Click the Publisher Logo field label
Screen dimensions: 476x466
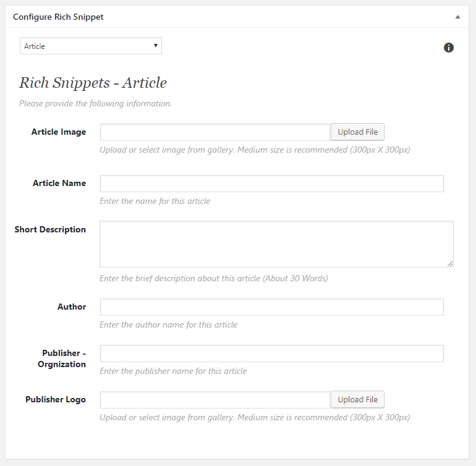56,399
